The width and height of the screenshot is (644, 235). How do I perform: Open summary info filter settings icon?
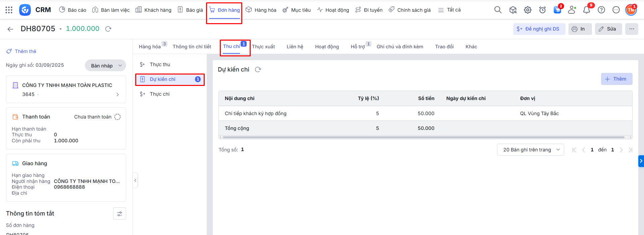tap(119, 214)
